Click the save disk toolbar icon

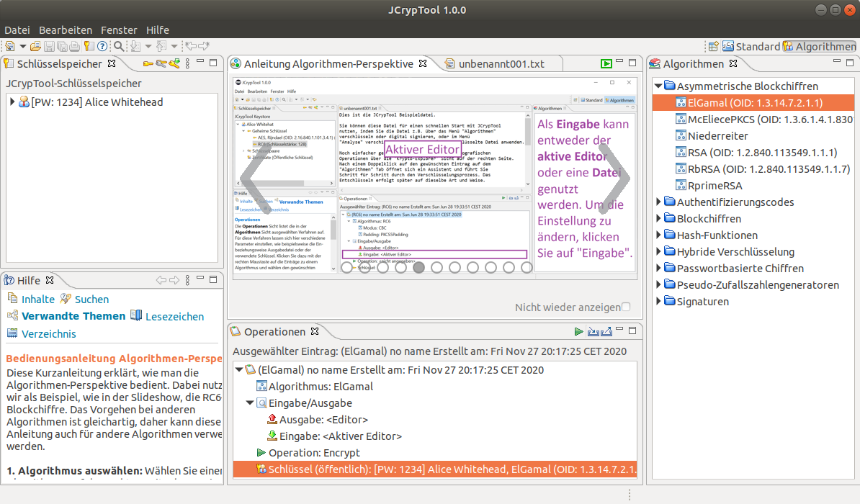coord(49,47)
